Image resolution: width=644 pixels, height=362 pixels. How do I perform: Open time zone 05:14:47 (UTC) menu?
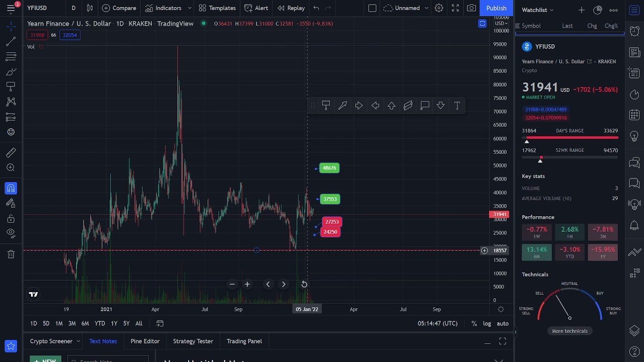[x=437, y=323]
